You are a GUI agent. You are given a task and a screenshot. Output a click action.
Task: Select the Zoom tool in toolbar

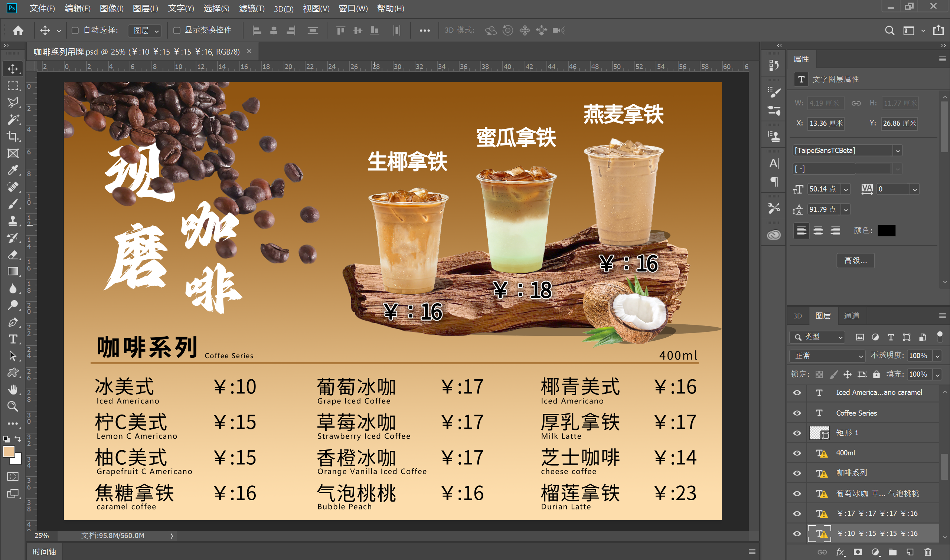(x=13, y=406)
